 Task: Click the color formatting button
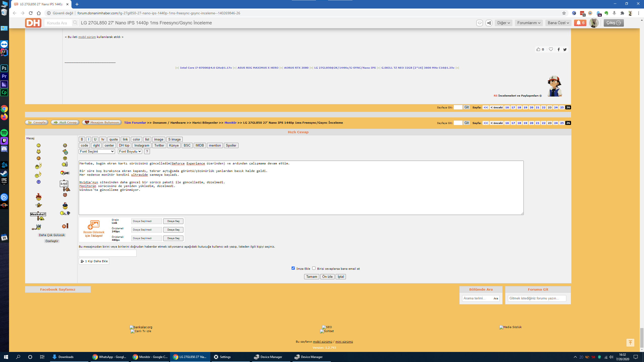pos(136,139)
